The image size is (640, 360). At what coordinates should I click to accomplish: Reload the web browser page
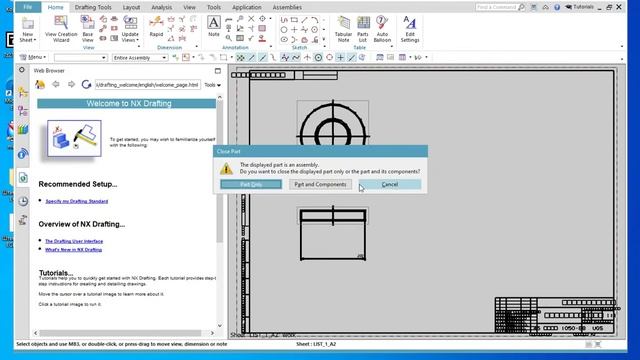click(86, 84)
